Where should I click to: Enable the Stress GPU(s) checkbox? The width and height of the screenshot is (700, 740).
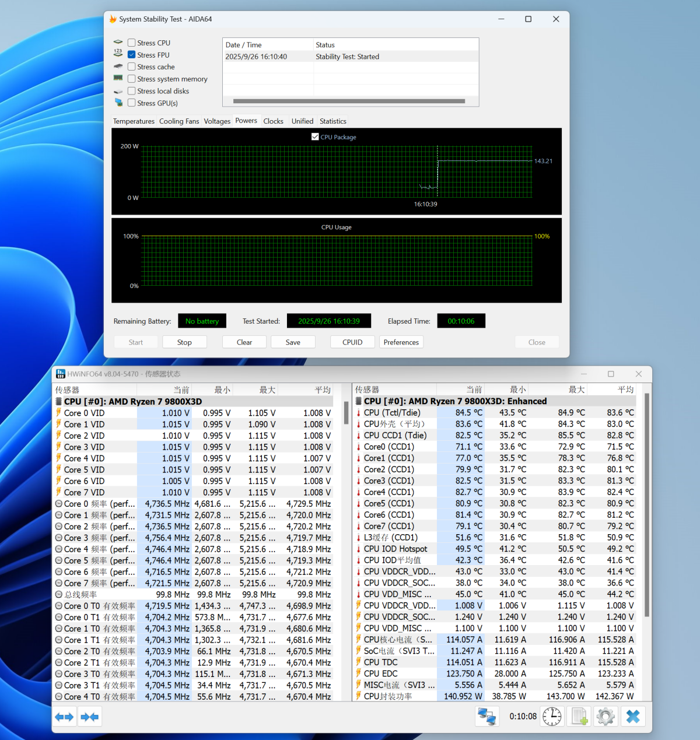coord(132,103)
